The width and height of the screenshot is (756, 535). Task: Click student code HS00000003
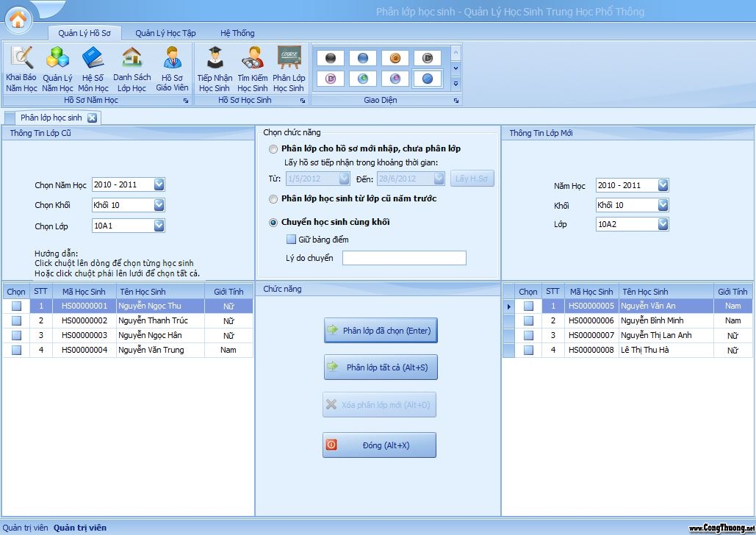[84, 335]
